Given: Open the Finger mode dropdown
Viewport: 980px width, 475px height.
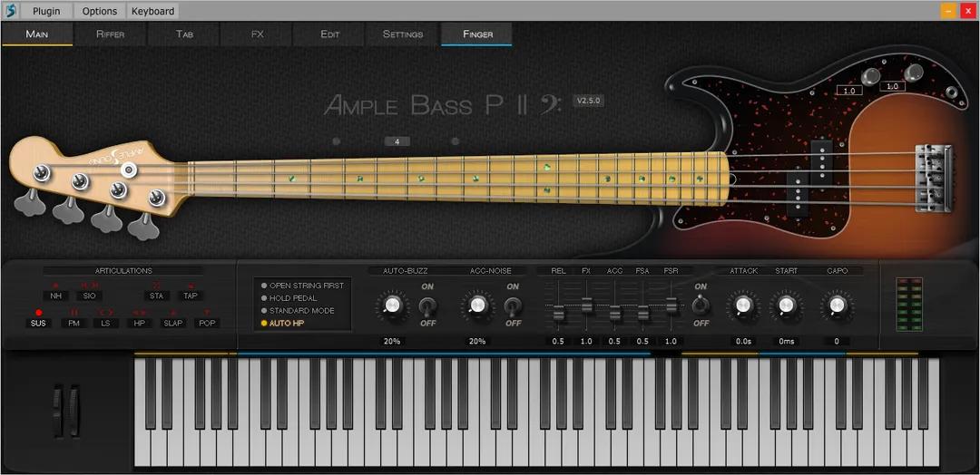Looking at the screenshot, I should point(477,34).
